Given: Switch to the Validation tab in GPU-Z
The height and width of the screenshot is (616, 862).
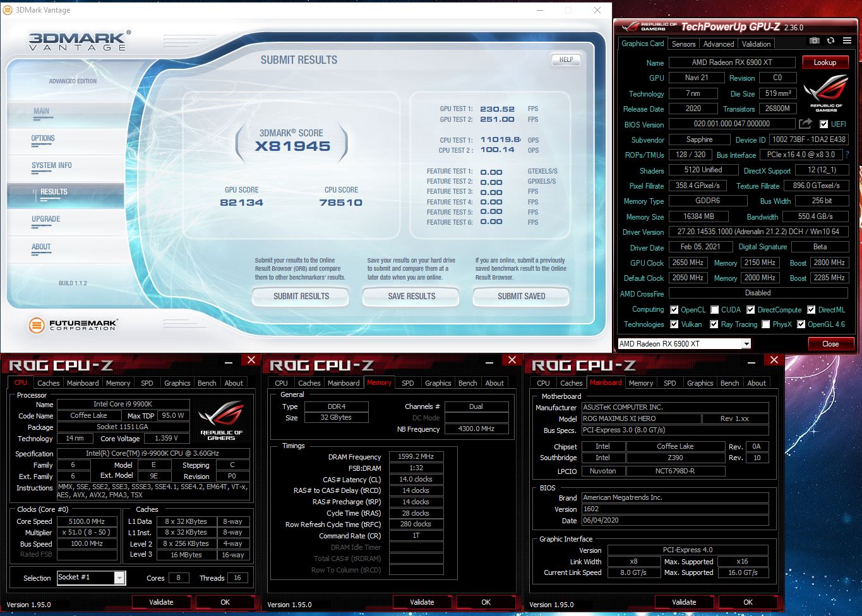Looking at the screenshot, I should [756, 44].
